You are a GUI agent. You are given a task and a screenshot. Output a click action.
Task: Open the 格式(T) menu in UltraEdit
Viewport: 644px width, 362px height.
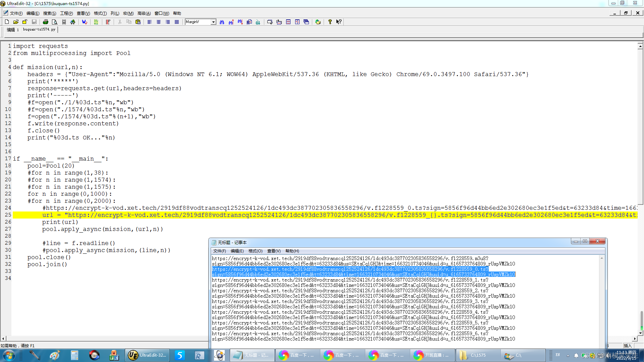pyautogui.click(x=100, y=13)
